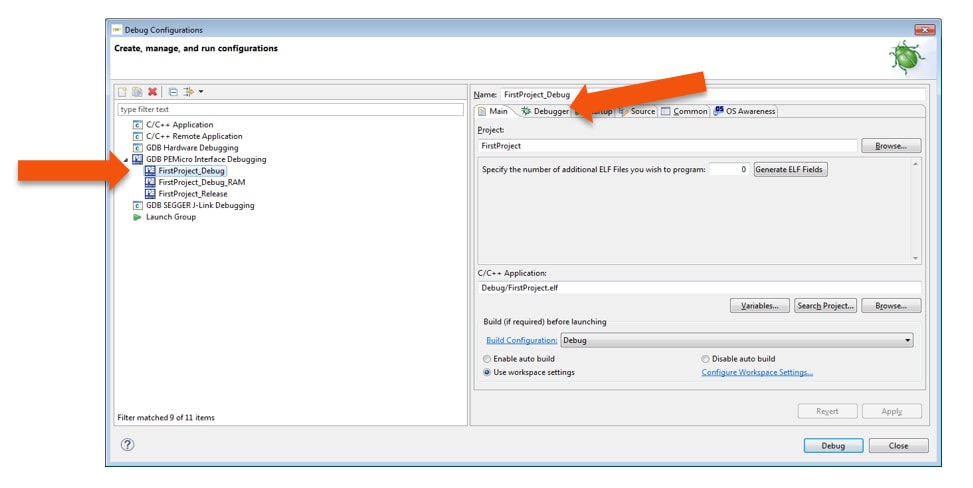Switch to the Debugger tab

[545, 111]
